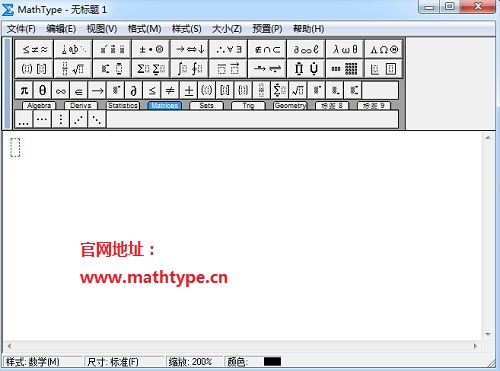
Task: Insert the partial derivative symbol
Action: point(133,90)
